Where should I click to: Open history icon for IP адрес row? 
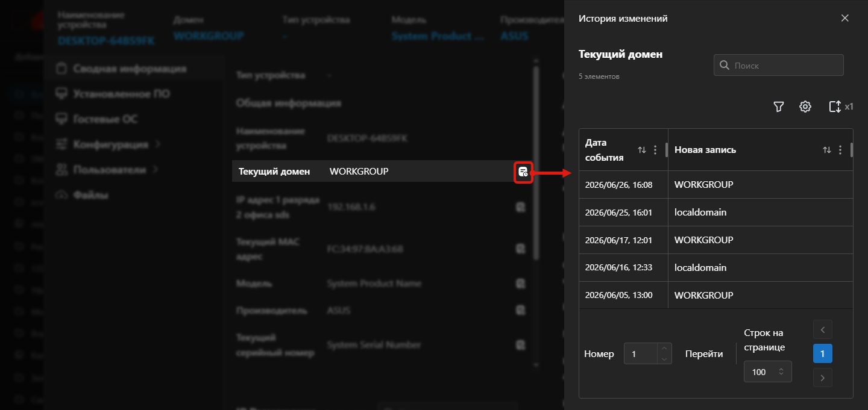pos(520,207)
